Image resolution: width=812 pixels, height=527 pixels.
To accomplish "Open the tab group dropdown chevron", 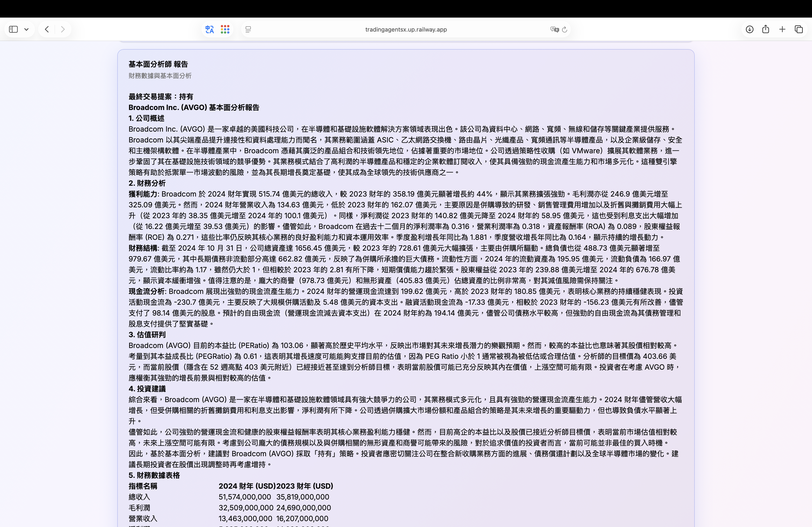I will click(x=26, y=29).
